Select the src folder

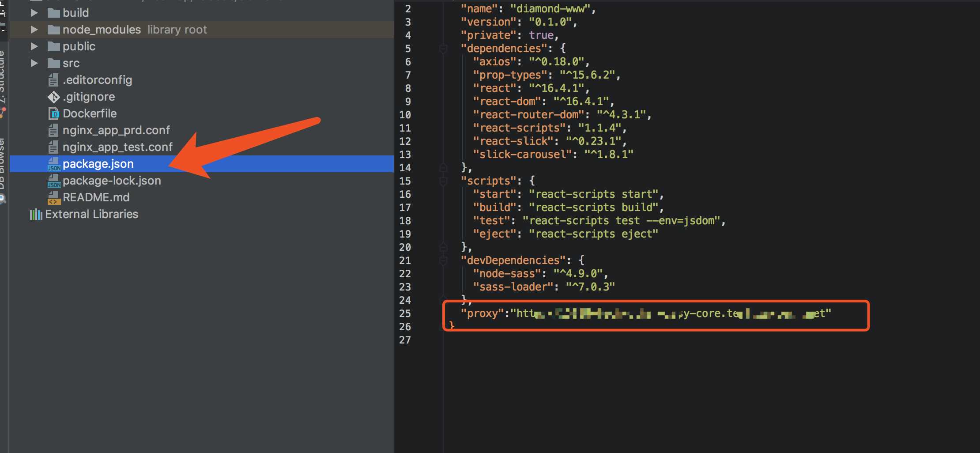click(71, 63)
